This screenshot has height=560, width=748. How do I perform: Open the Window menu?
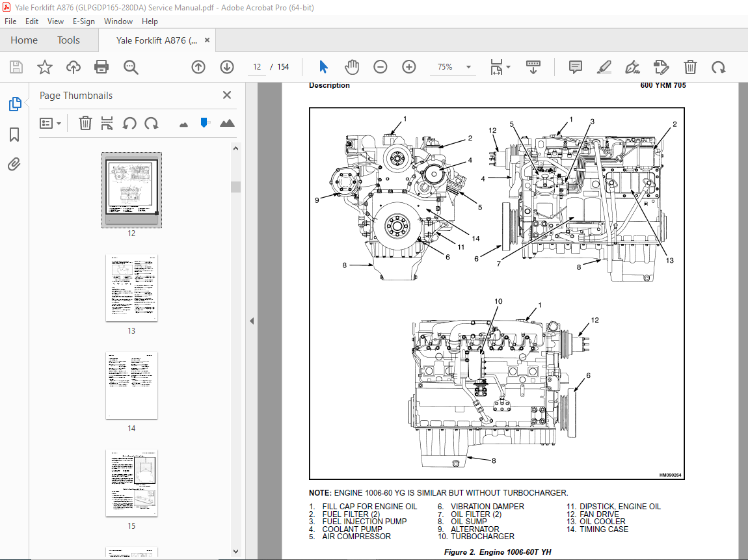(118, 21)
